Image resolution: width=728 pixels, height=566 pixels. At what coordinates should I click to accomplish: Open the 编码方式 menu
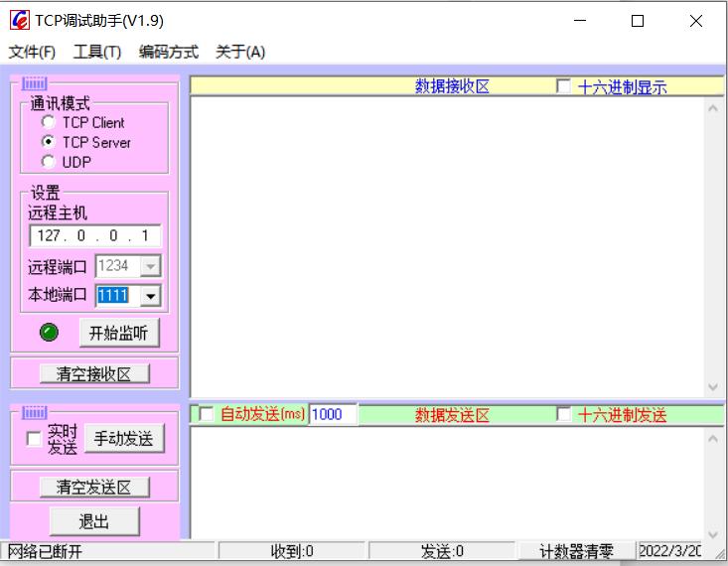coord(169,52)
